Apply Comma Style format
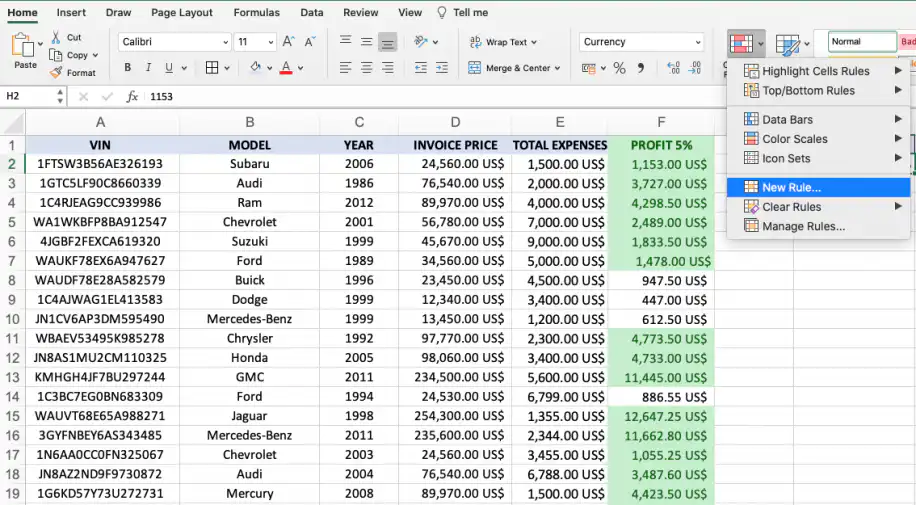Viewport: 916px width, 505px height. 641,68
